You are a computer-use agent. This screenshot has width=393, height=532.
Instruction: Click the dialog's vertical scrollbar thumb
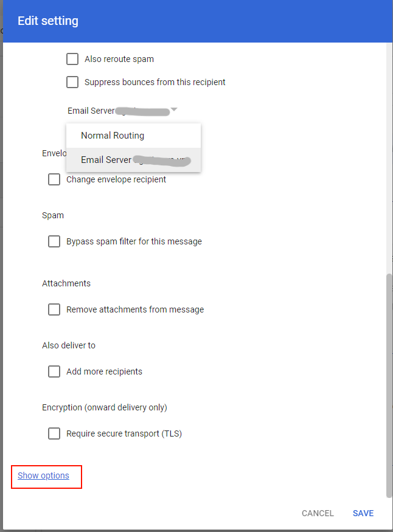(389, 377)
